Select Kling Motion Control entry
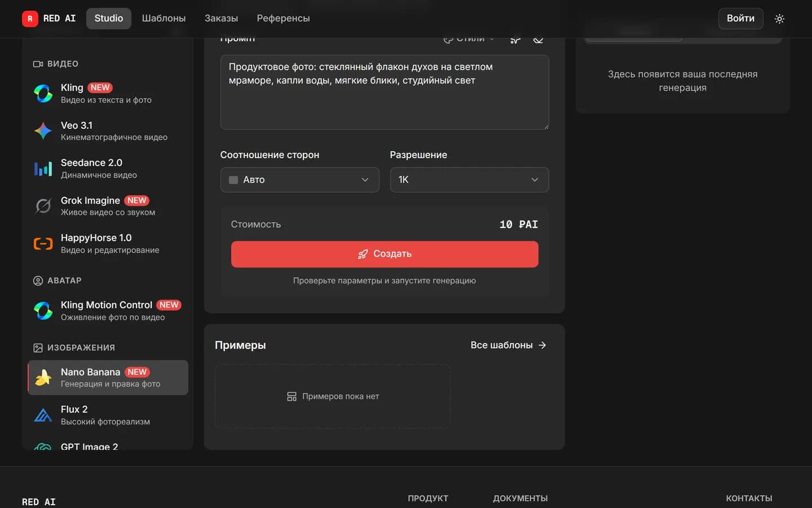The height and width of the screenshot is (508, 812). tap(108, 310)
